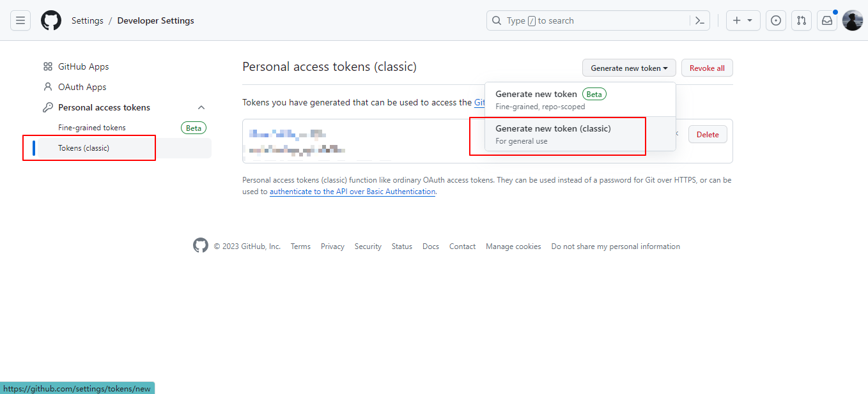Viewport: 868px width, 394px height.
Task: Open the command palette icon
Action: click(x=700, y=20)
